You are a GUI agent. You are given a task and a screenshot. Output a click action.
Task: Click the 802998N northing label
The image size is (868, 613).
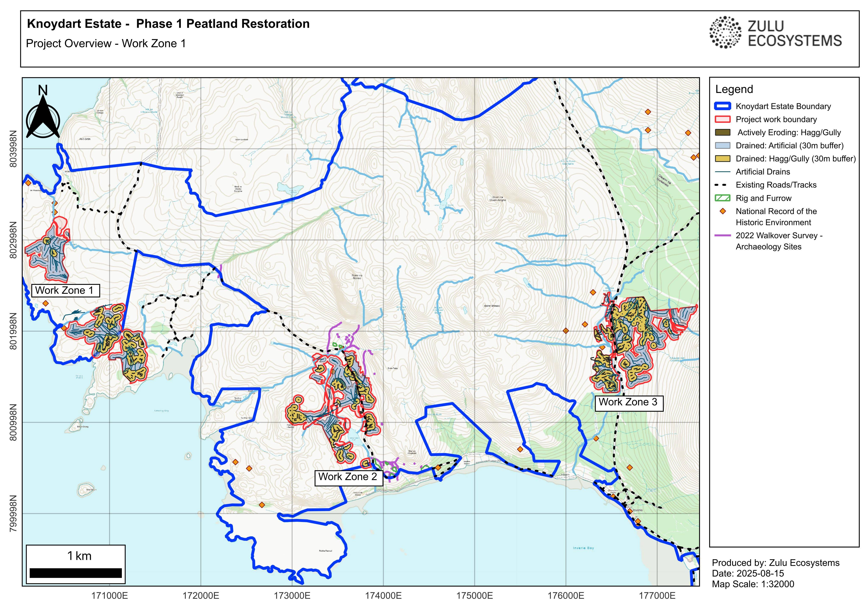tap(13, 240)
